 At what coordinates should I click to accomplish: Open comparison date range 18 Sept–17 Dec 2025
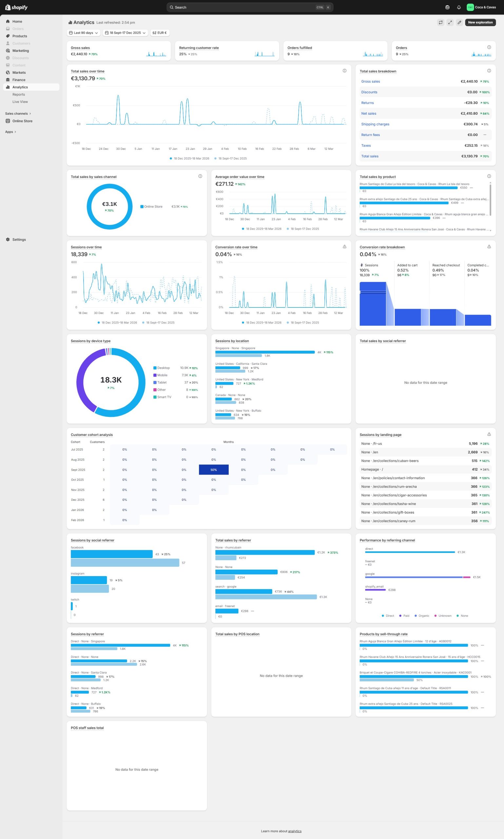pyautogui.click(x=125, y=33)
